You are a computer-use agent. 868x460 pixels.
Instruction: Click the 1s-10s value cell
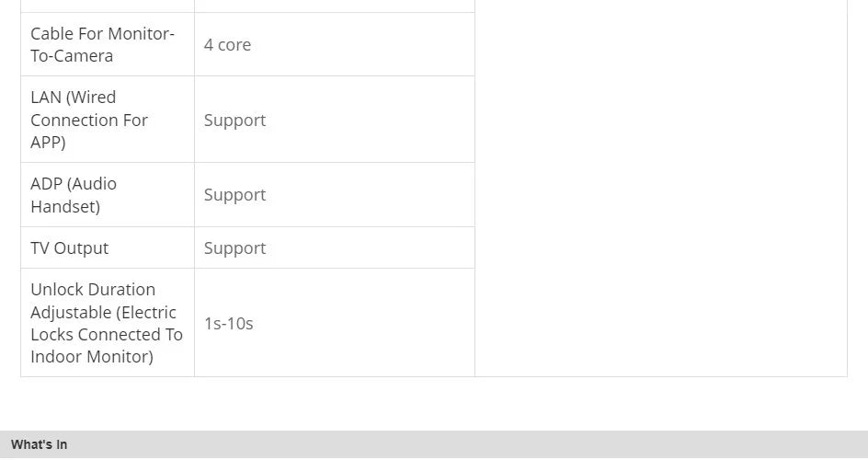coord(335,323)
